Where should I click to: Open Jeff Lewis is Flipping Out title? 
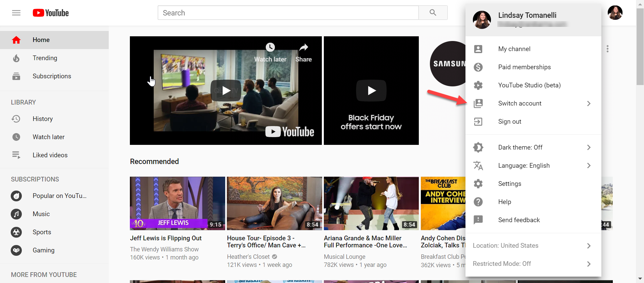point(166,238)
